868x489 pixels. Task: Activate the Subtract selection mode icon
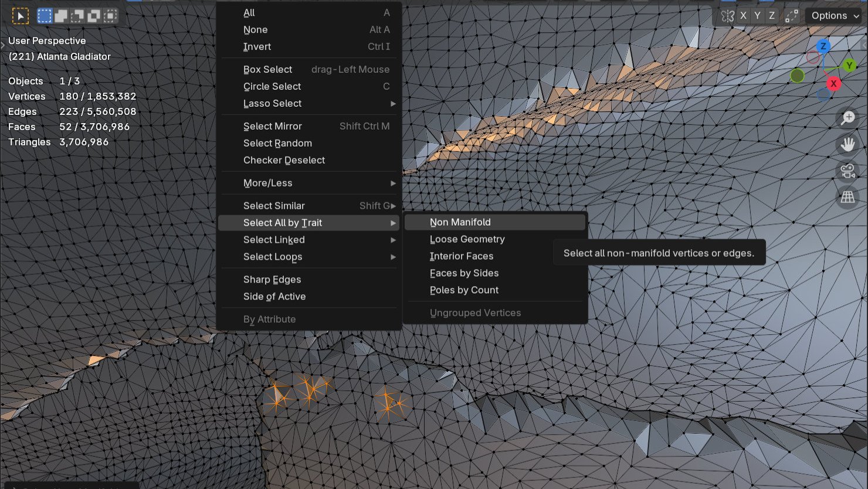(x=77, y=16)
